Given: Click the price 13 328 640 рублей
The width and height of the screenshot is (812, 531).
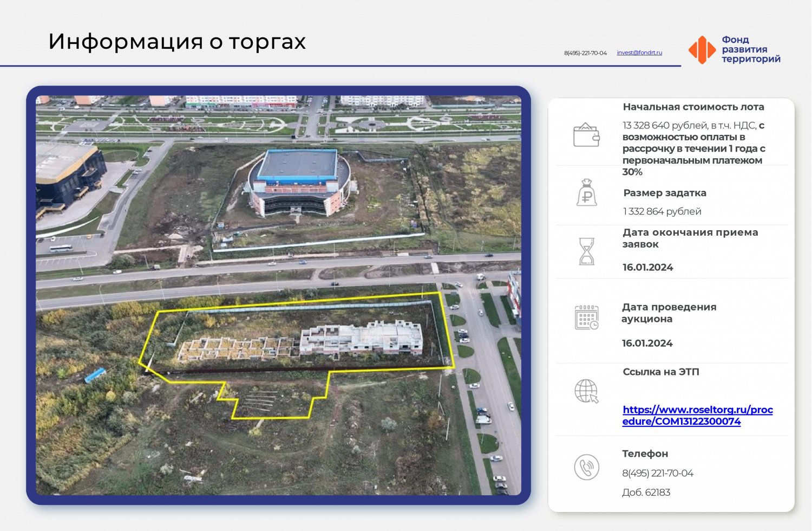Looking at the screenshot, I should (x=665, y=126).
